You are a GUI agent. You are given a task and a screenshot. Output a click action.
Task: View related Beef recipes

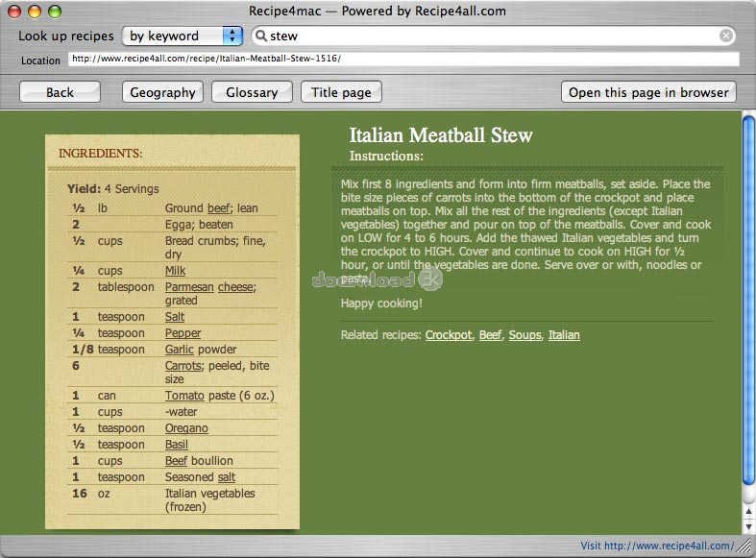point(490,335)
